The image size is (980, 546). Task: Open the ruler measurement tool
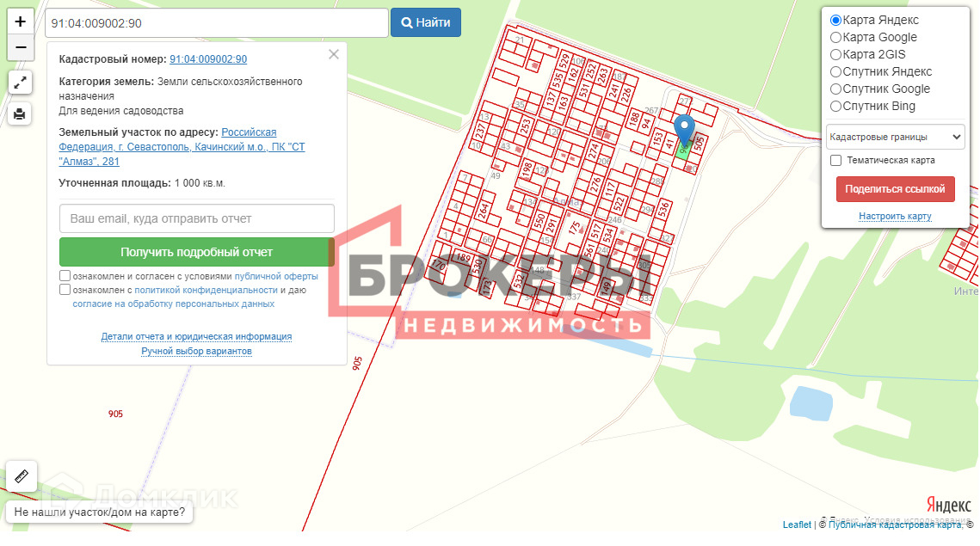click(22, 476)
